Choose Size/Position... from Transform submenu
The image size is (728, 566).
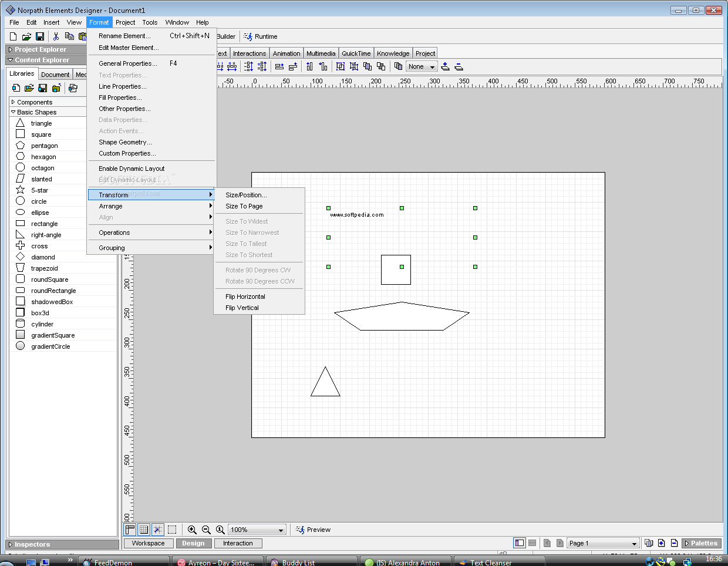pyautogui.click(x=259, y=195)
